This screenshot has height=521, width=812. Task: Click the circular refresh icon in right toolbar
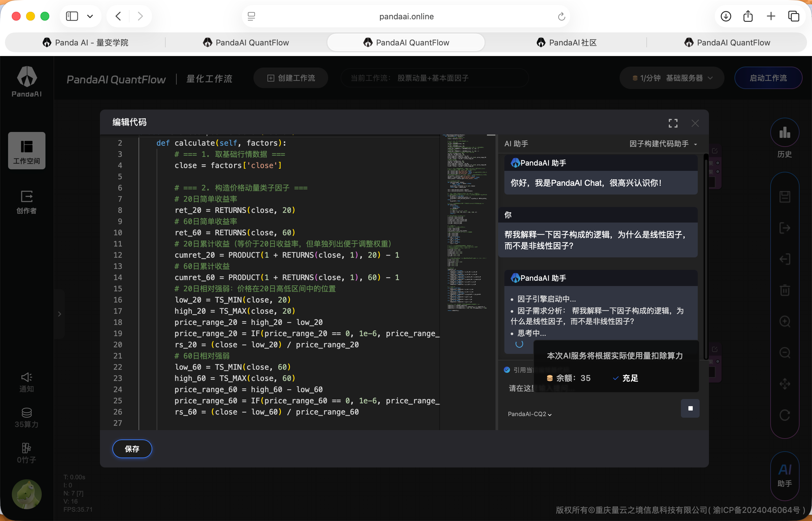point(785,415)
